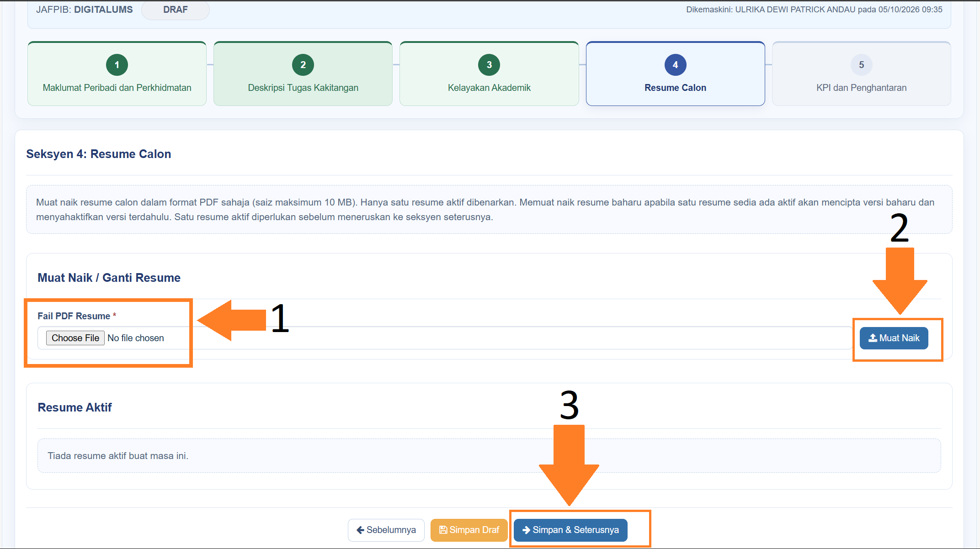Screen dimensions: 980x549
Task: Go to Deskripsi Tugas Kakitangan step
Action: [303, 74]
